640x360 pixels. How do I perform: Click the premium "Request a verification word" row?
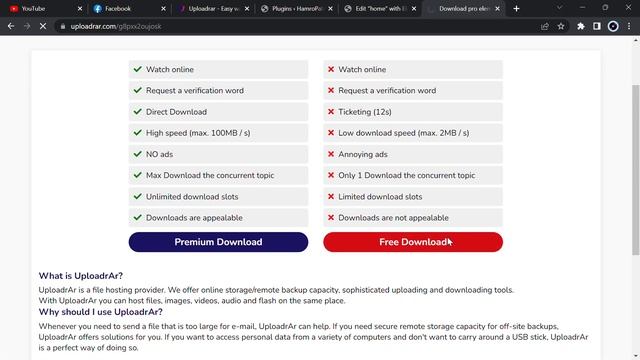[218, 91]
